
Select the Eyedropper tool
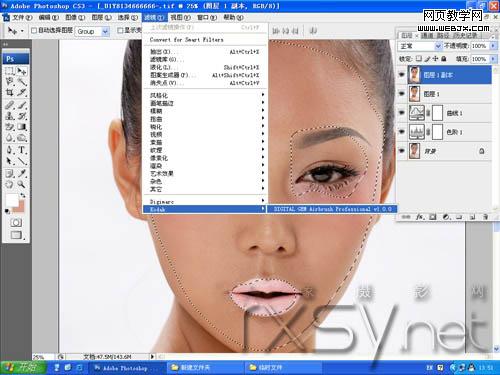[x=22, y=173]
